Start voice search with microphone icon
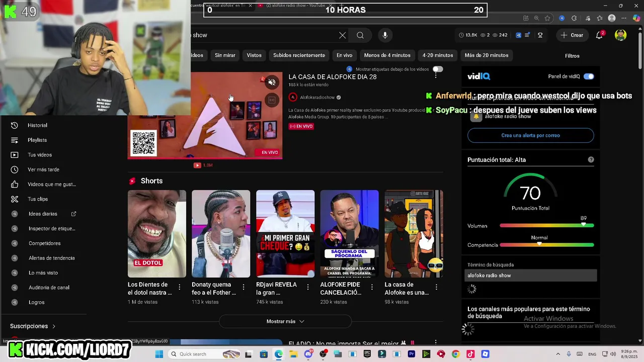Image resolution: width=644 pixels, height=362 pixels. click(385, 35)
